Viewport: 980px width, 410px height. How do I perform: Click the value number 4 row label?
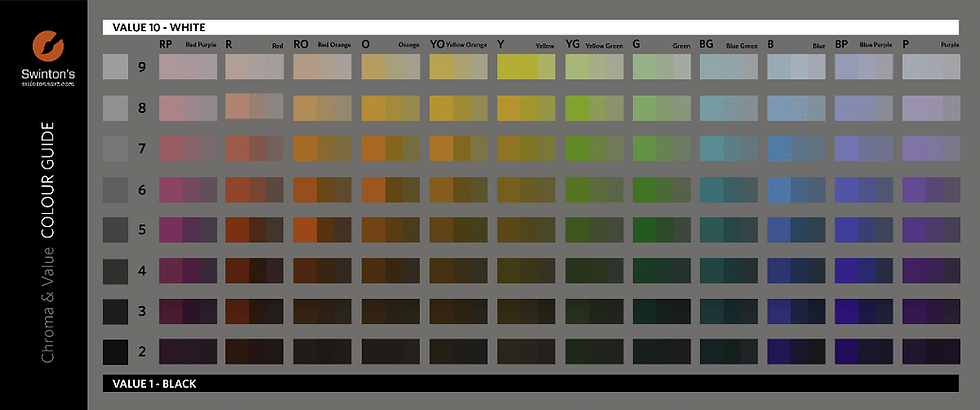click(142, 271)
